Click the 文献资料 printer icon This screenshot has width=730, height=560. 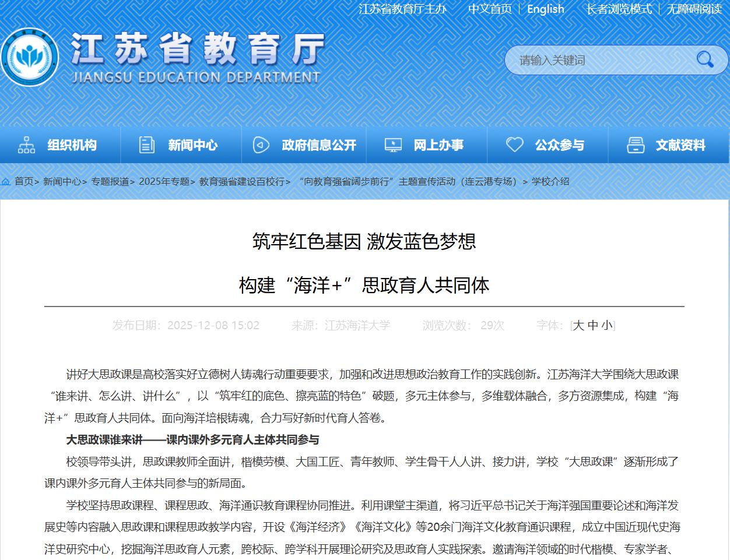click(636, 145)
